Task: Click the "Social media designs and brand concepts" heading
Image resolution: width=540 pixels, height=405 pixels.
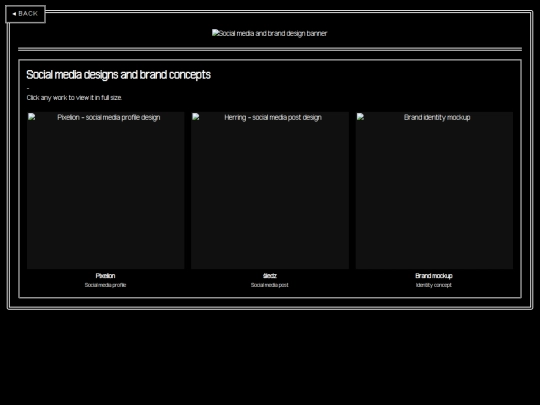Action: click(118, 75)
